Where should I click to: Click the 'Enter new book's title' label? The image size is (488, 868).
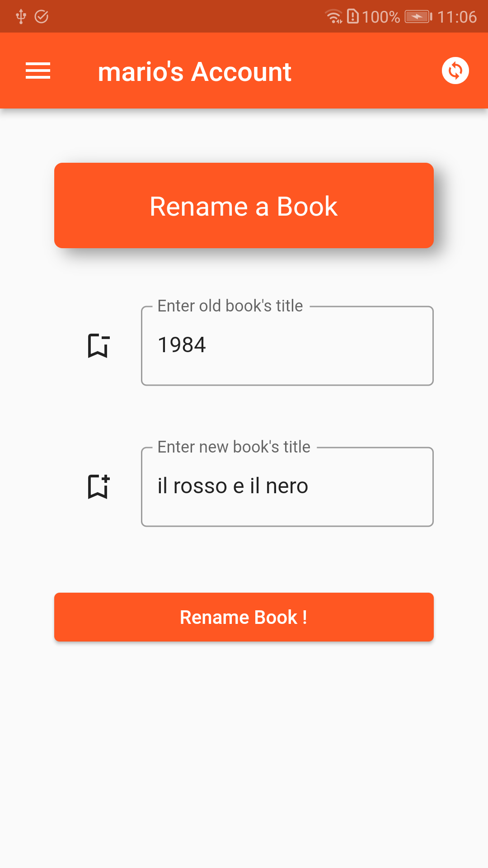pyautogui.click(x=234, y=447)
